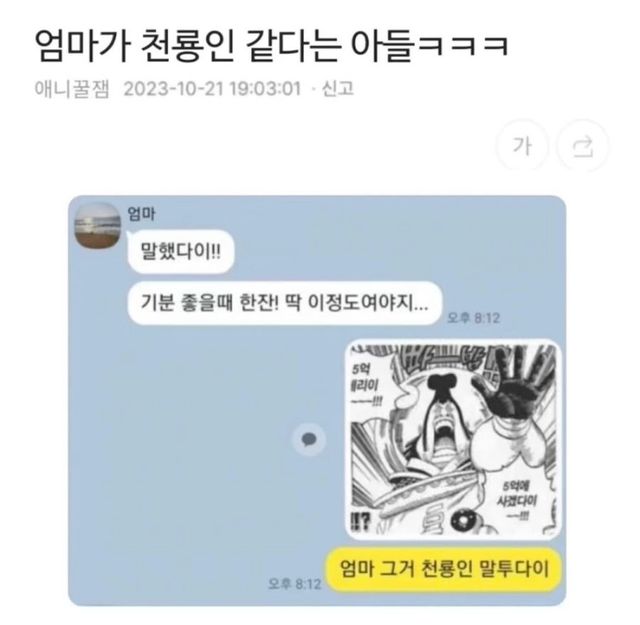
Task: Select the '기분 좋을때 한잔!' message bubble
Action: click(x=284, y=303)
